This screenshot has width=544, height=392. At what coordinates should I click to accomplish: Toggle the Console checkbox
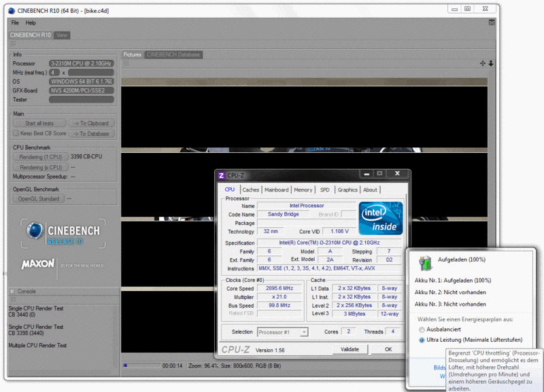pos(12,291)
